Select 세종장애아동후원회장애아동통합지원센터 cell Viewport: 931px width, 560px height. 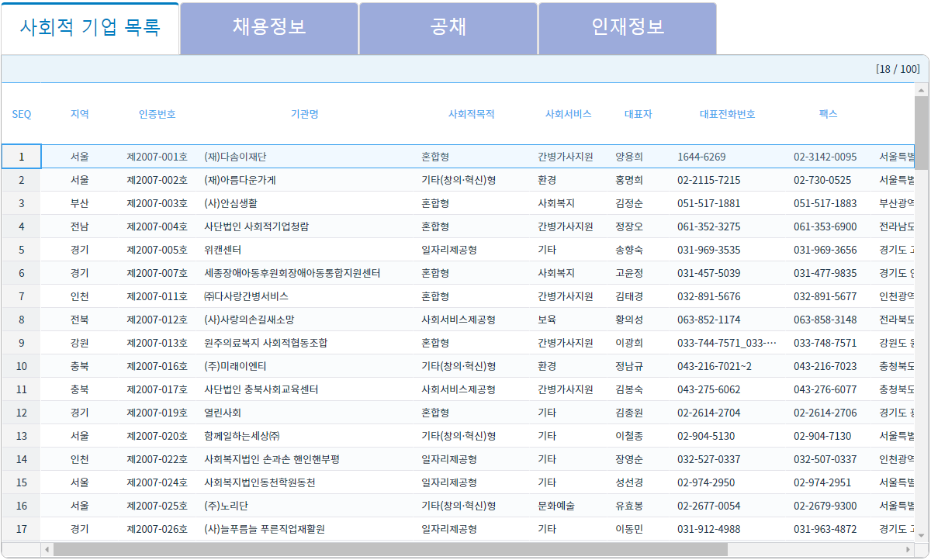click(x=305, y=273)
